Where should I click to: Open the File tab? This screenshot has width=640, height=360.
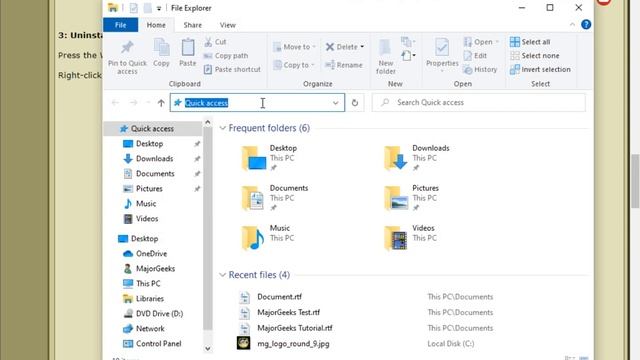coord(120,25)
